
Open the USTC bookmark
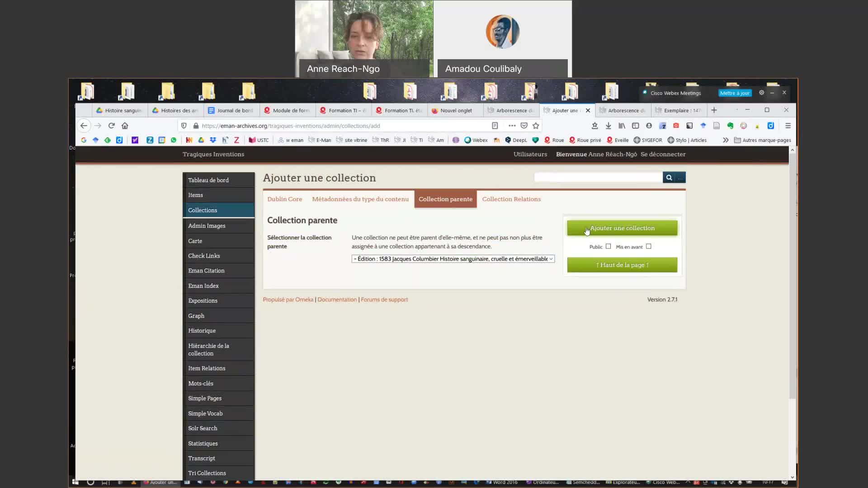259,140
